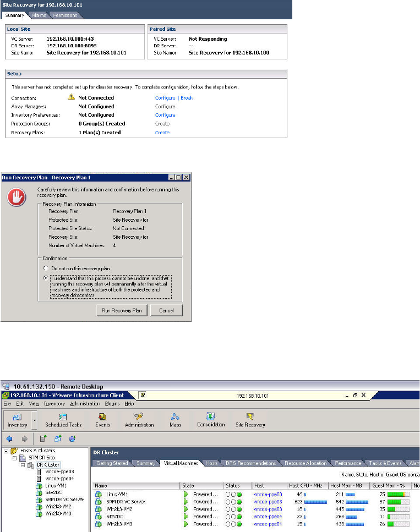
Task: Open Scheduled Tasks from the toolbar
Action: pos(63,420)
